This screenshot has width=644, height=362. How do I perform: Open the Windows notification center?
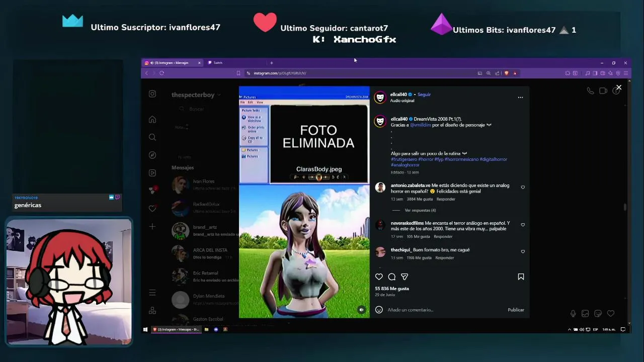tap(623, 329)
